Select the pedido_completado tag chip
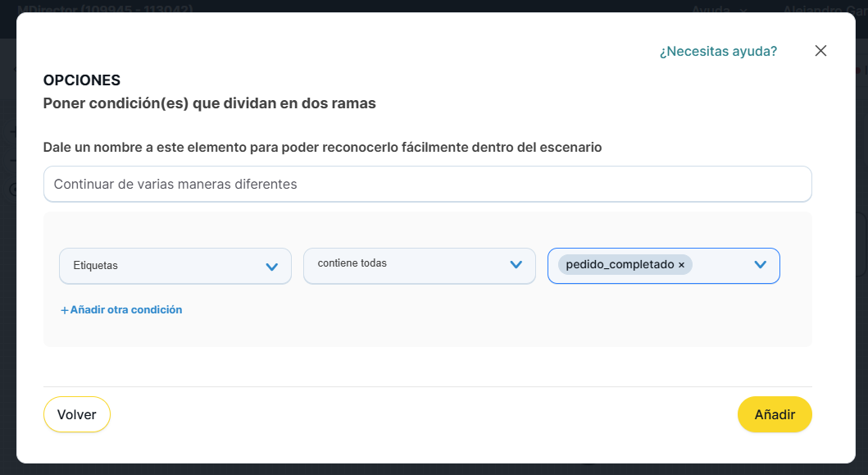The width and height of the screenshot is (868, 475). pos(619,265)
